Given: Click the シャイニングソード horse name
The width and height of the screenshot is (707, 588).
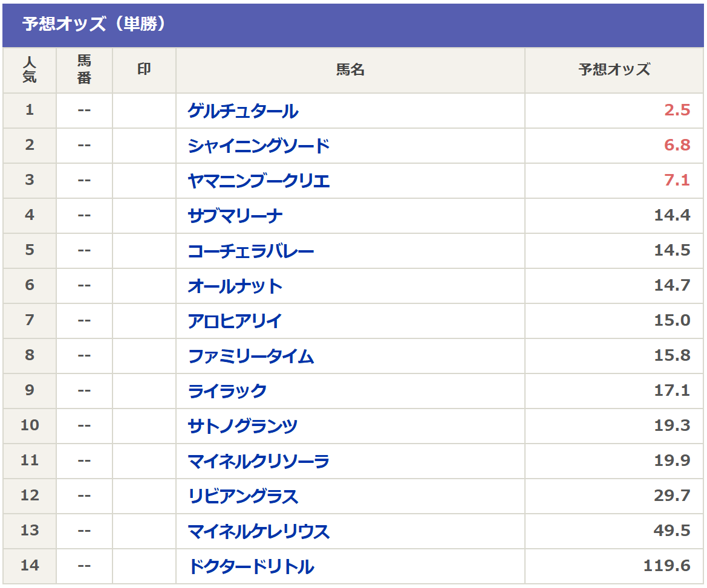Looking at the screenshot, I should point(259,146).
